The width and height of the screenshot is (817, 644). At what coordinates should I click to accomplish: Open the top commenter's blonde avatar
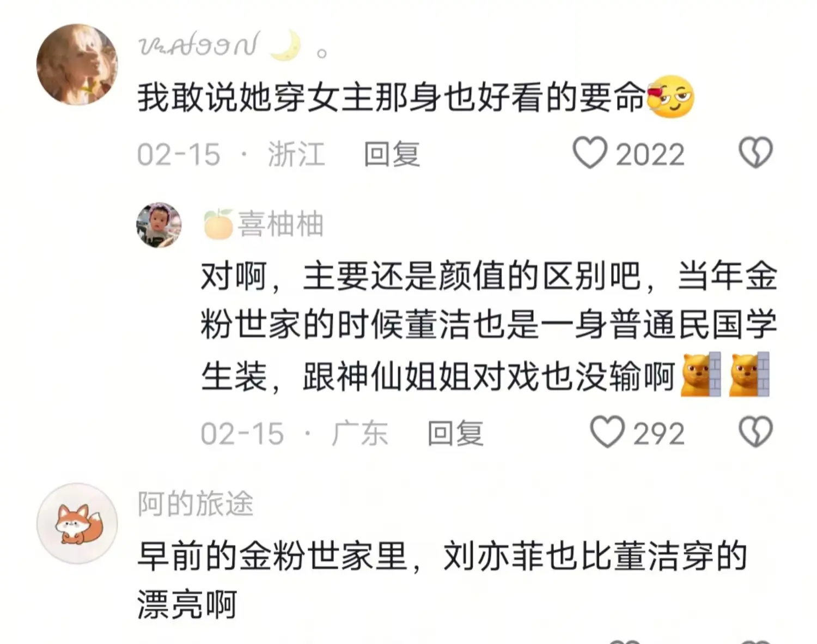point(77,64)
